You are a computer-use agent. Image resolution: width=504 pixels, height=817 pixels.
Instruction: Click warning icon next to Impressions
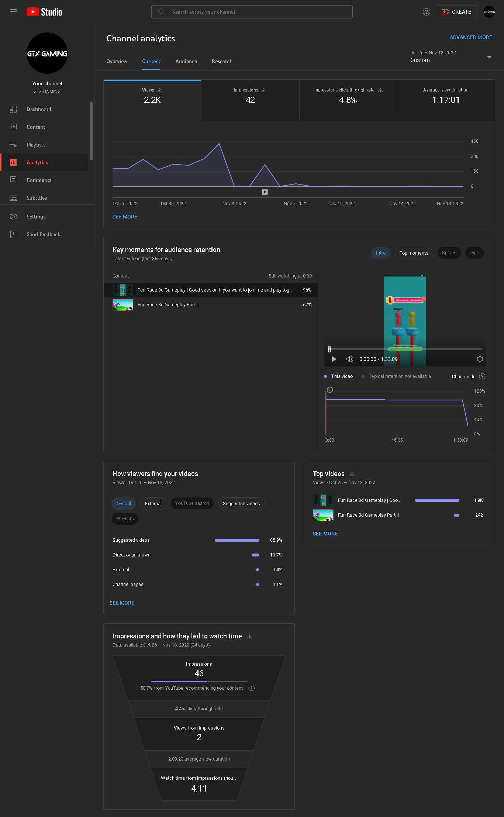[264, 90]
